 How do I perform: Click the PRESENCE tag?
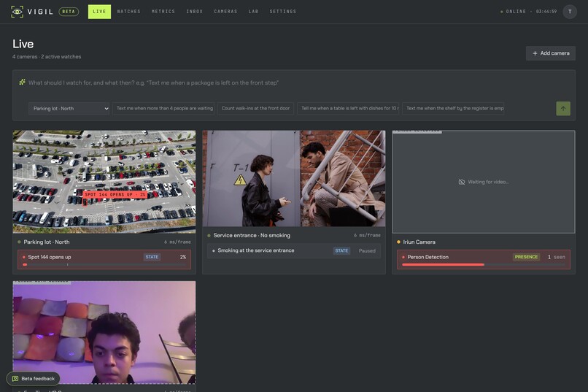526,257
